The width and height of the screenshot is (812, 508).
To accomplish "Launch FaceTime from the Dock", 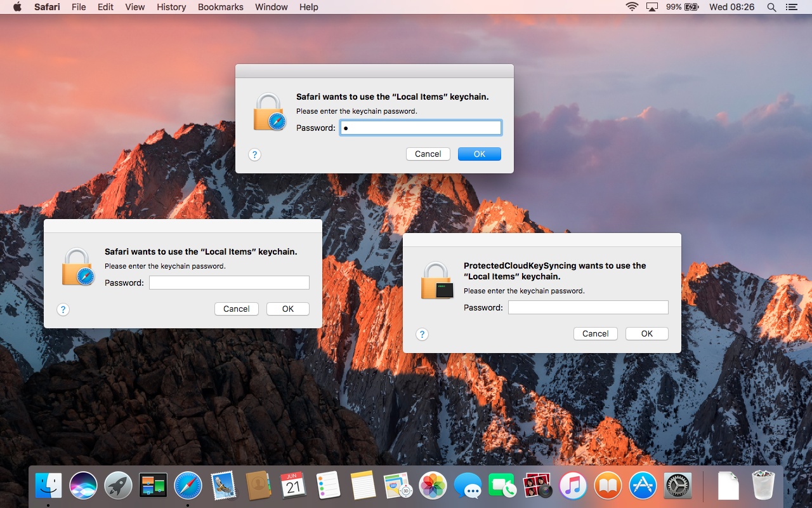I will [503, 486].
